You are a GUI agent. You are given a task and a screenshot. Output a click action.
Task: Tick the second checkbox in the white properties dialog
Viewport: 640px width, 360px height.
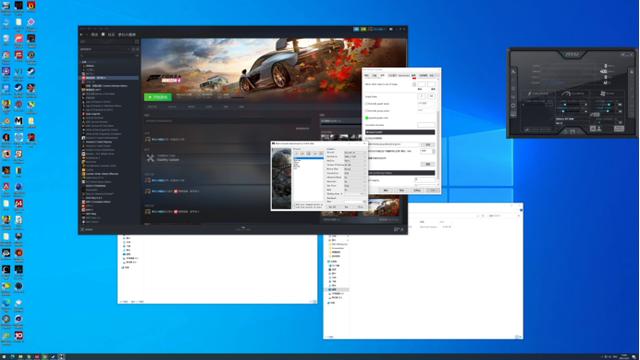(367, 111)
